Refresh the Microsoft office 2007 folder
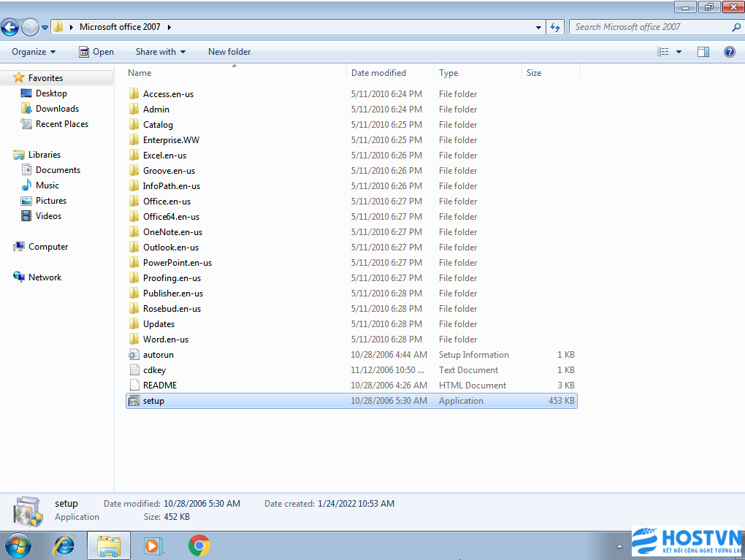Viewport: 745px width, 560px height. [555, 28]
